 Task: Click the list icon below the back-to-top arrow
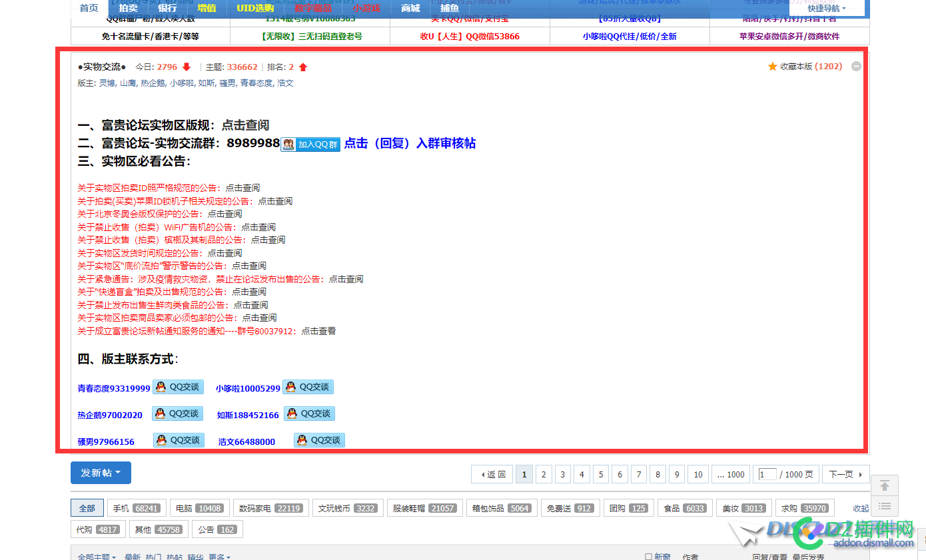[x=884, y=507]
